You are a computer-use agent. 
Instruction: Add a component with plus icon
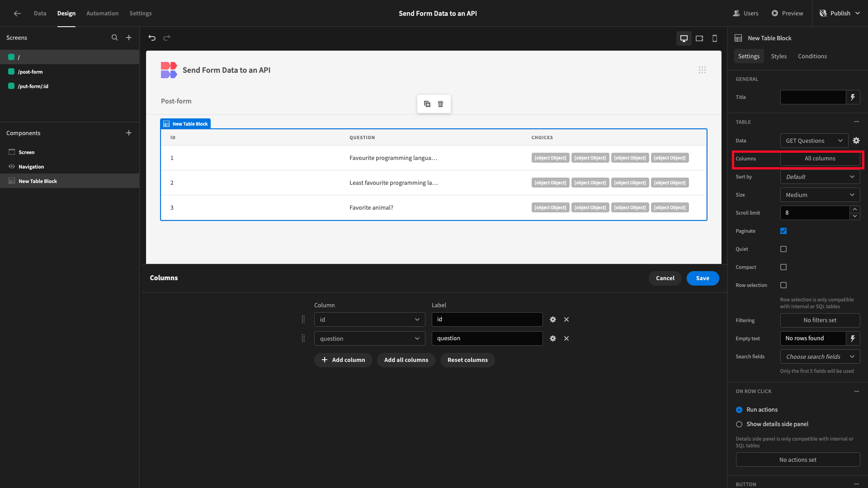pyautogui.click(x=129, y=133)
